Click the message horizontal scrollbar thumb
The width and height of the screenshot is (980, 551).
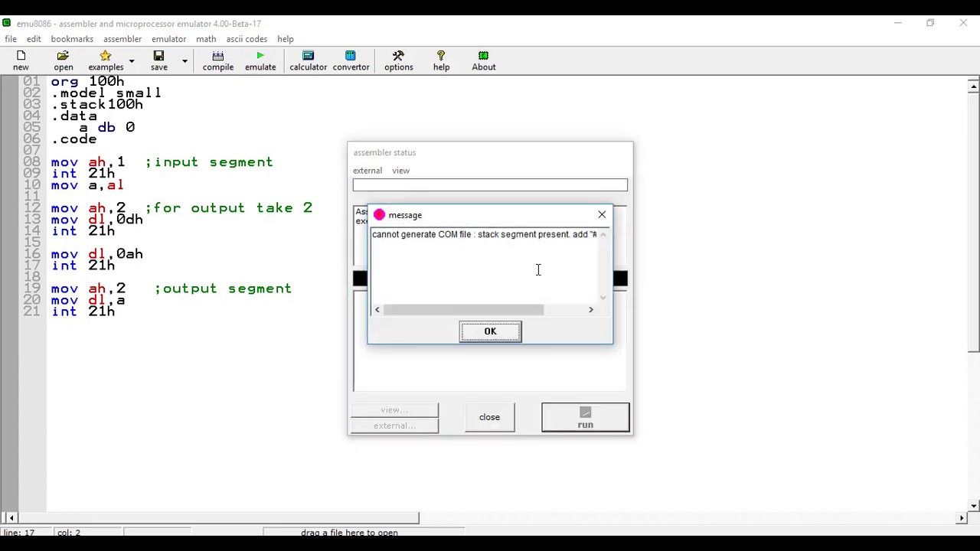tap(463, 309)
